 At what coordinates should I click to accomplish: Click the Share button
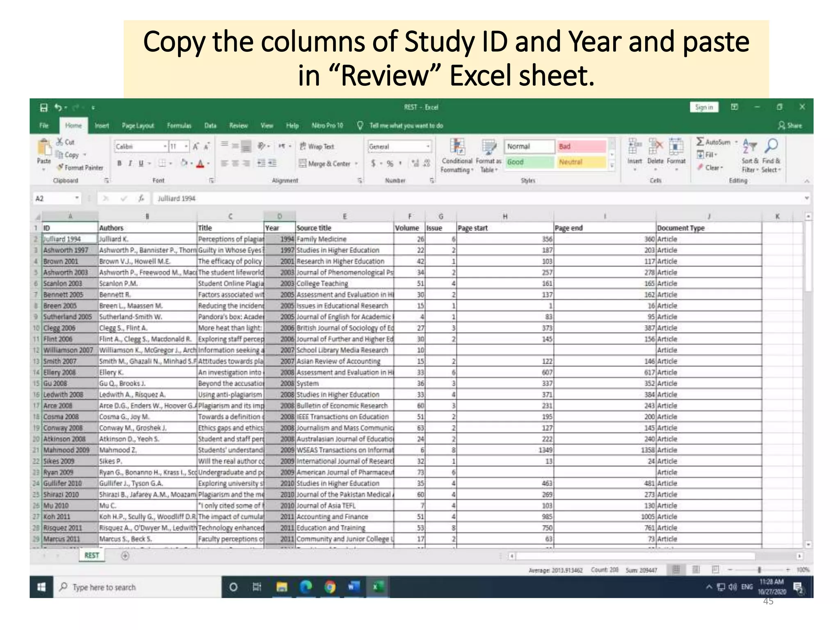pos(790,126)
